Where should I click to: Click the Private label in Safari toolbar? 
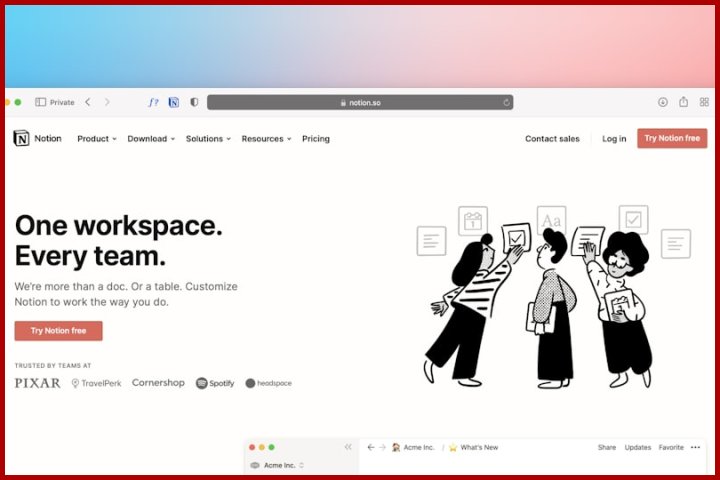tap(62, 102)
